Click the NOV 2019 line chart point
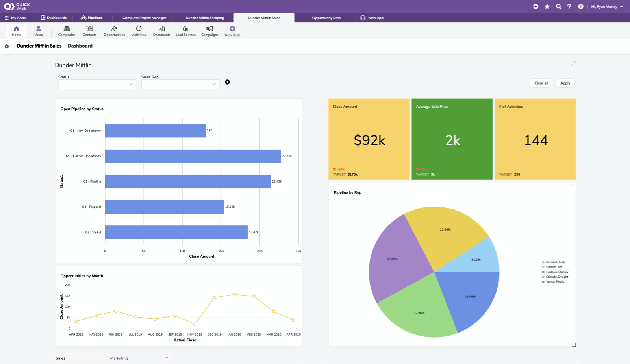 pos(195,324)
